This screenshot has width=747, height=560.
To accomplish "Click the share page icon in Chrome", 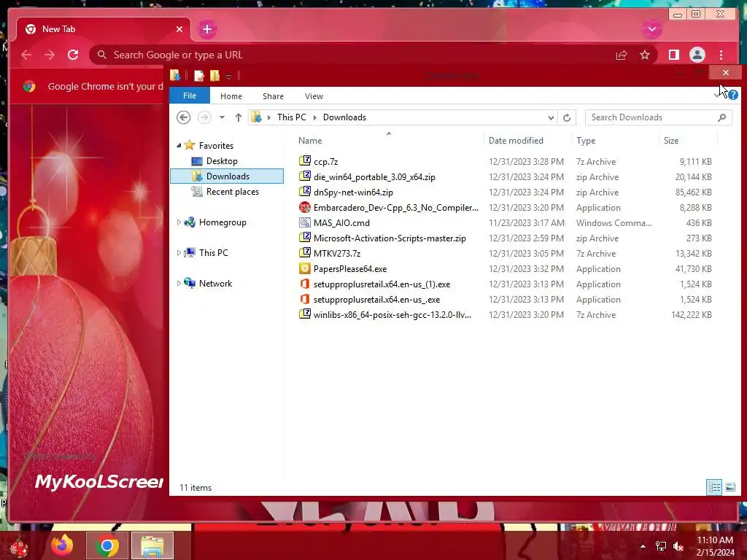I will tap(622, 55).
